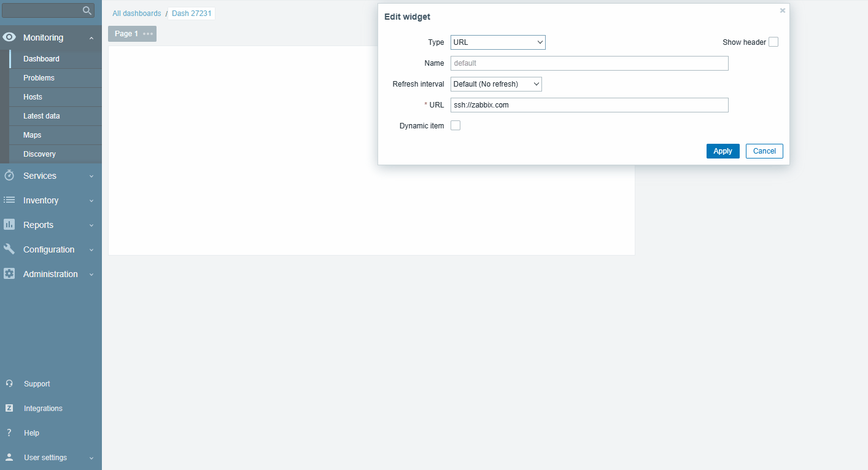
Task: Open the widget Type dropdown
Action: pyautogui.click(x=498, y=42)
